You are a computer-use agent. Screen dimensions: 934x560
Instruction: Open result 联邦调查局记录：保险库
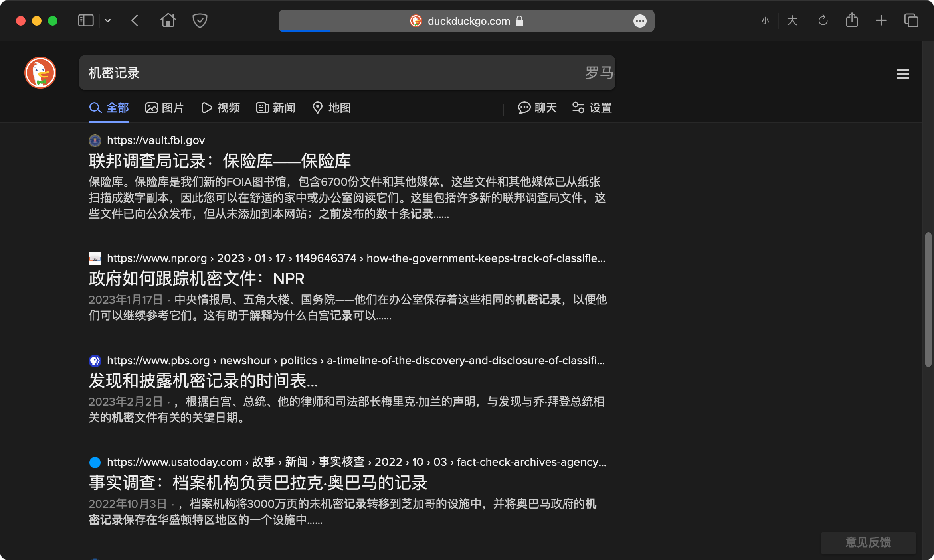click(x=220, y=161)
